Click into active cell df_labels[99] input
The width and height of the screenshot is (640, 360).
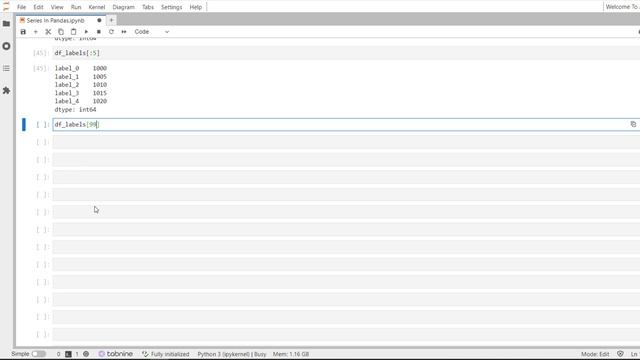(346, 124)
